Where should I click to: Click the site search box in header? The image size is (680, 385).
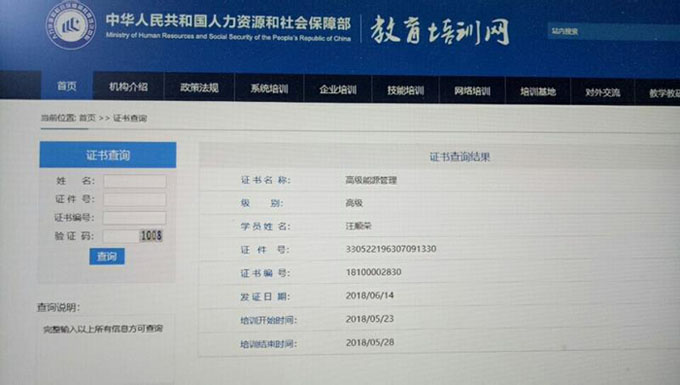pyautogui.click(x=613, y=32)
